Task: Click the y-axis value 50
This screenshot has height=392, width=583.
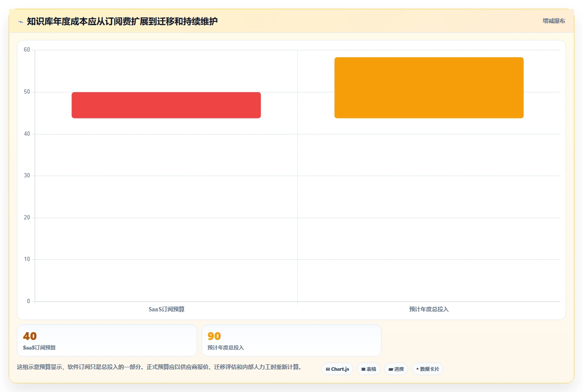Action: coord(27,92)
